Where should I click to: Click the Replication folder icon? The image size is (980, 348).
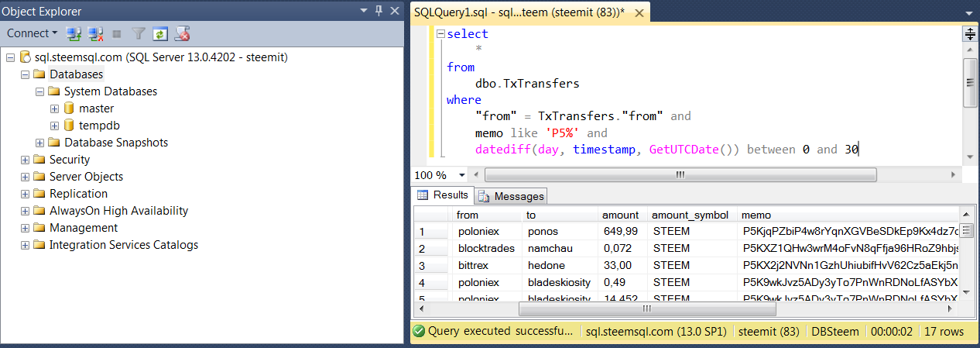click(x=39, y=194)
